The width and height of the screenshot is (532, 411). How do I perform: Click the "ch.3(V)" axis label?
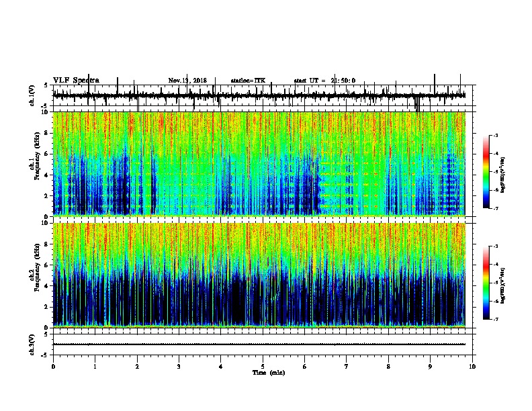(32, 345)
